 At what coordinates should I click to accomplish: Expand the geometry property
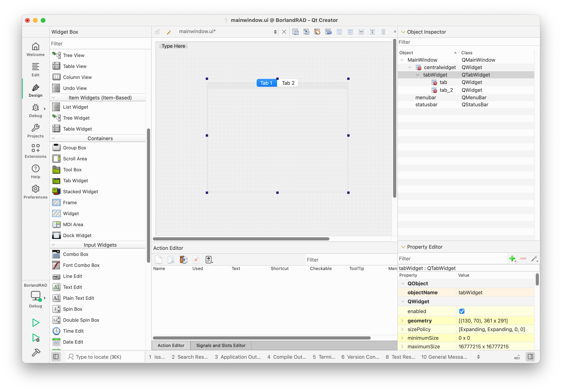(x=402, y=321)
